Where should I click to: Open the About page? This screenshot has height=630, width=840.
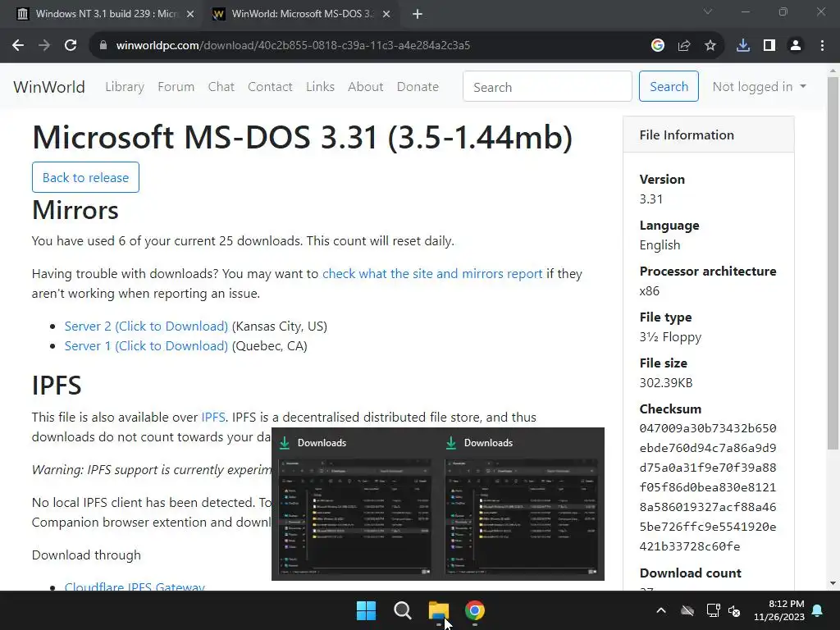tap(365, 87)
